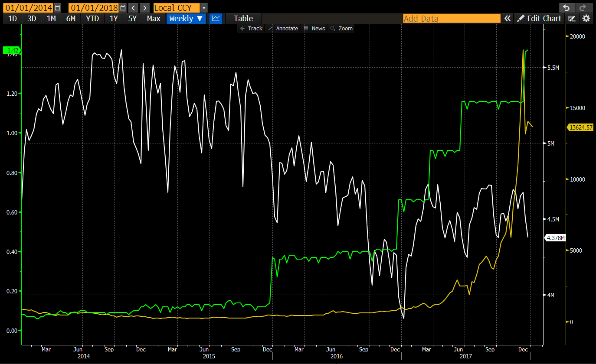Select the Max time range tab

154,18
